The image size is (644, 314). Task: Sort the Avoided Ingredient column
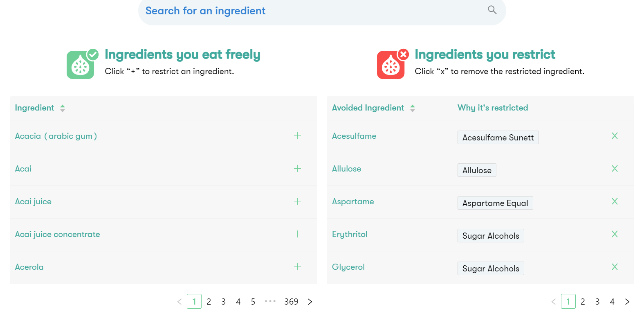pos(413,108)
